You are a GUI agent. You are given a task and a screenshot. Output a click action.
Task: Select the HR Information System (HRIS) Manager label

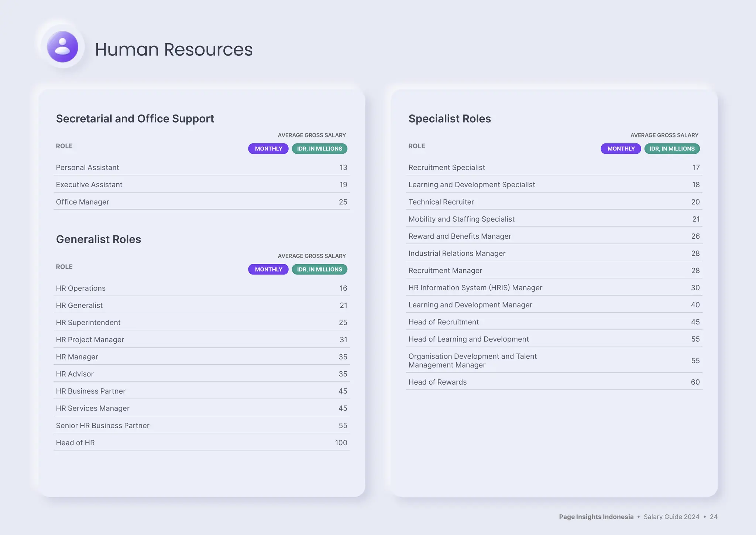tap(475, 288)
